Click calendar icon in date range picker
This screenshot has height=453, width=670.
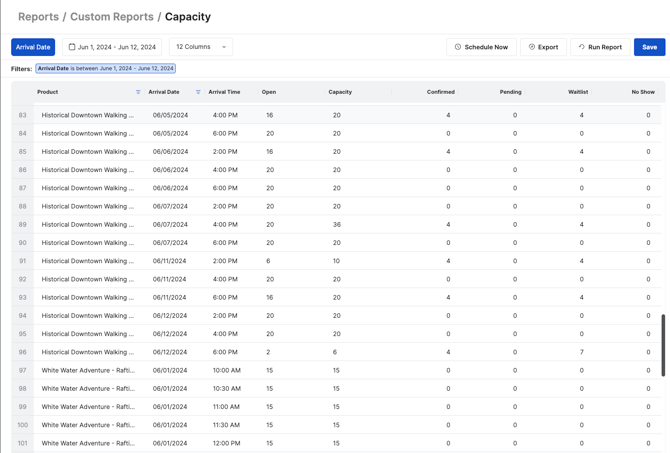point(72,47)
